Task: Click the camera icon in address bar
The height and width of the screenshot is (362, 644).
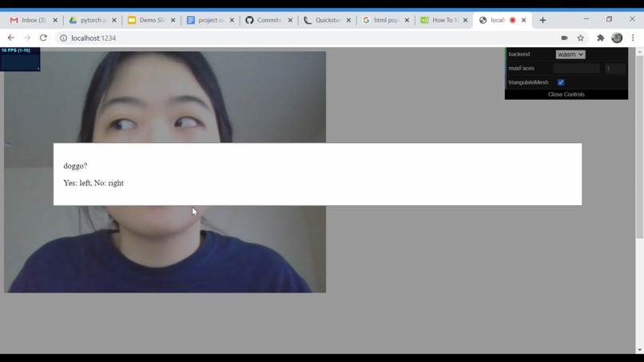Action: (x=564, y=38)
